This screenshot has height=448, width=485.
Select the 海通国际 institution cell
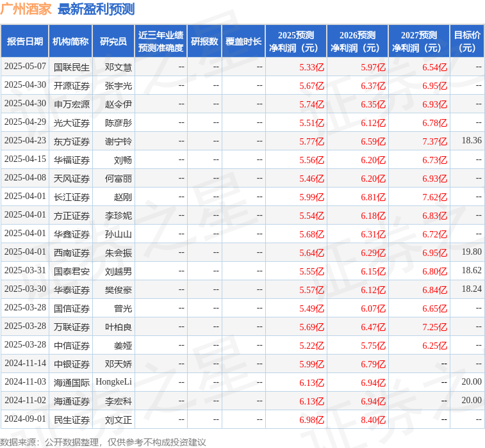pos(72,382)
